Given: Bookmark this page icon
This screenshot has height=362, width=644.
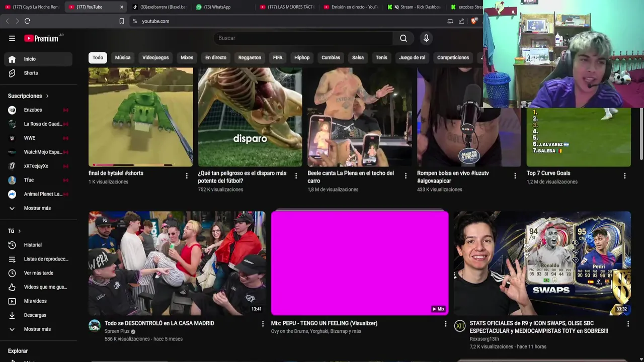Looking at the screenshot, I should [x=121, y=21].
